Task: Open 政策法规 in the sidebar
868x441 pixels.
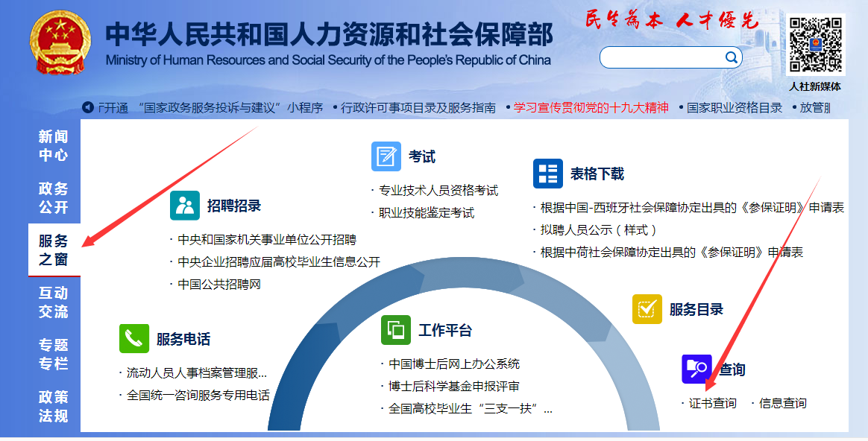Action: [x=54, y=406]
